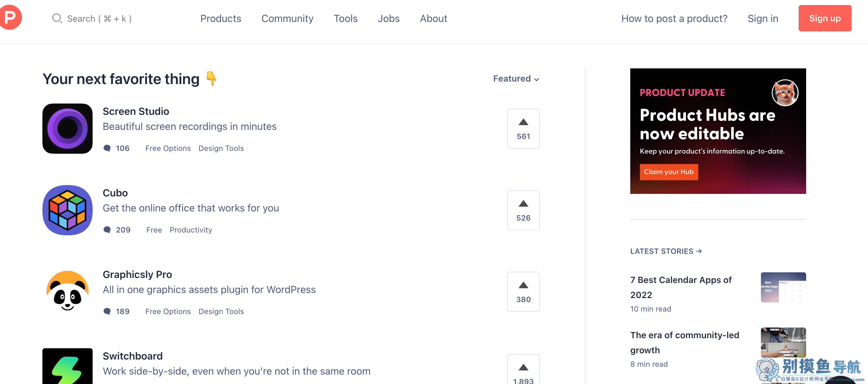Click Work side-by-side Switchboard tagline
Viewport: 868px width, 384px height.
click(236, 371)
